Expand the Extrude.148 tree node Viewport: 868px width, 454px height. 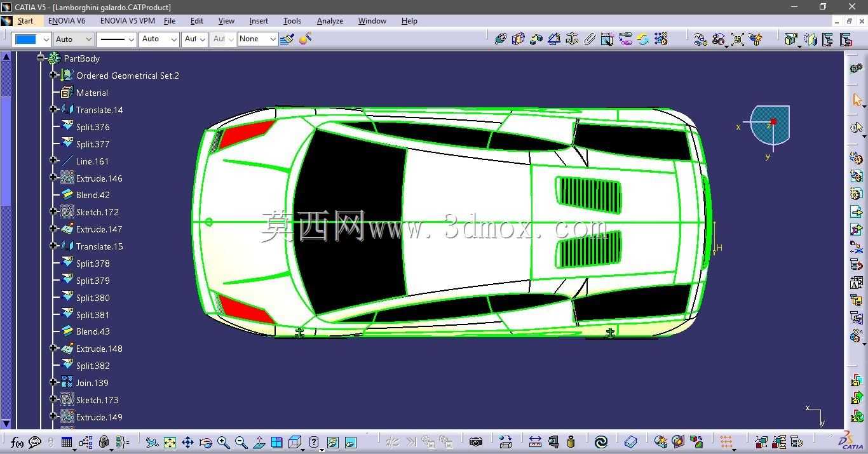[54, 348]
